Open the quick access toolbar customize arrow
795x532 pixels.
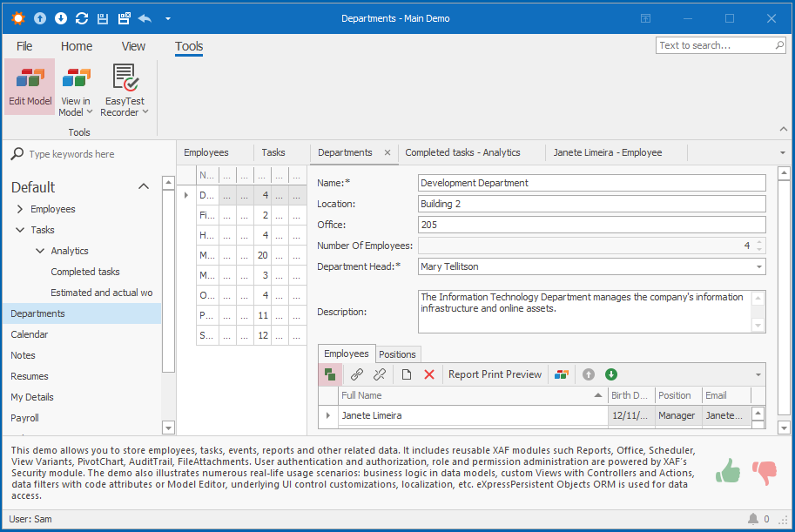(168, 19)
